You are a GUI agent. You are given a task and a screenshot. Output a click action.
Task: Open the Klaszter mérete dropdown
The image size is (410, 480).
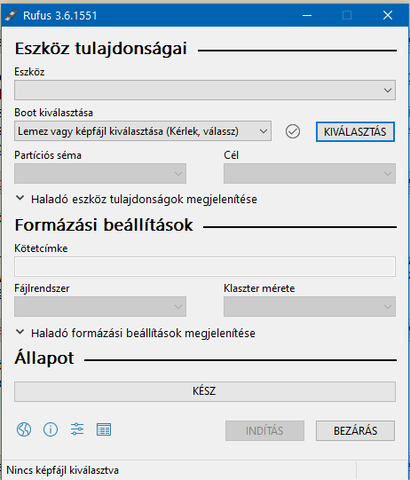[310, 306]
